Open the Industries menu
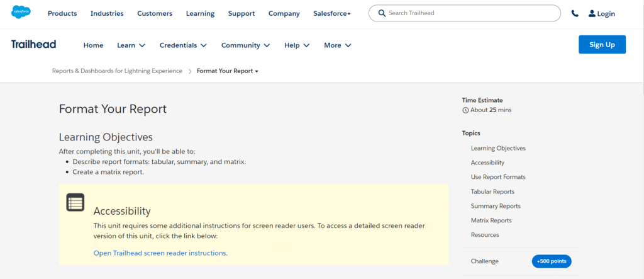This screenshot has width=644, height=279. pos(107,14)
